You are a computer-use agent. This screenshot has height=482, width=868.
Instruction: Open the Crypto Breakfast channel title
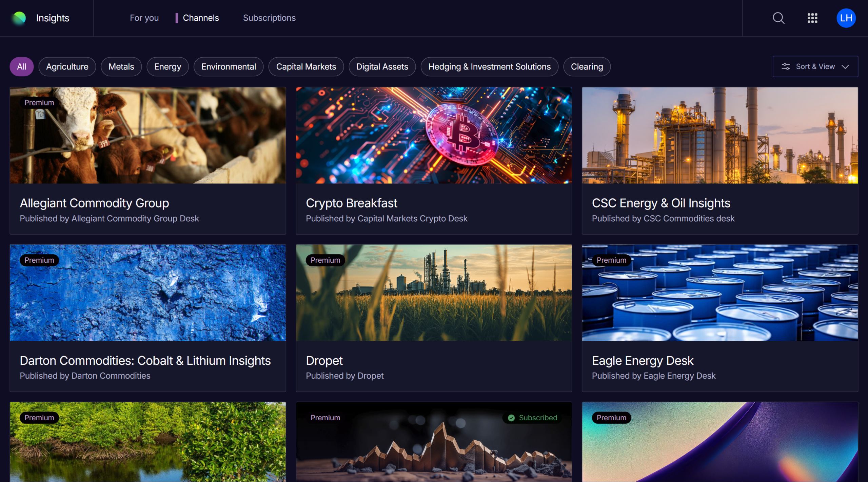pos(351,203)
